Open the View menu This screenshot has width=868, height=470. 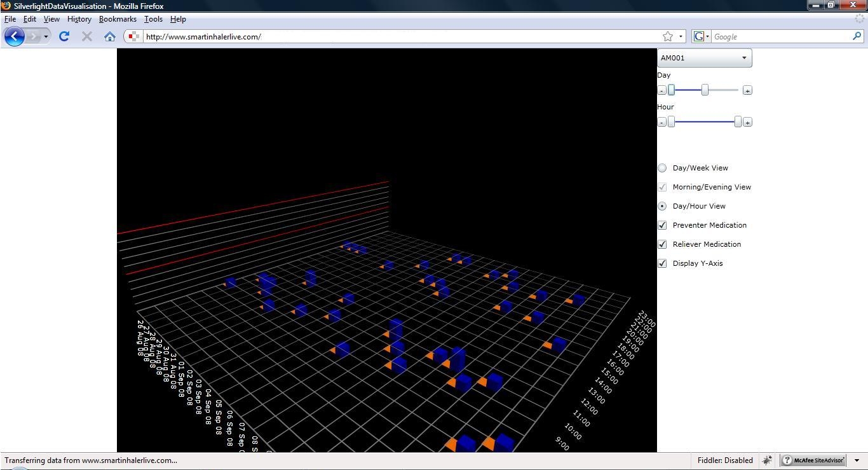point(51,19)
